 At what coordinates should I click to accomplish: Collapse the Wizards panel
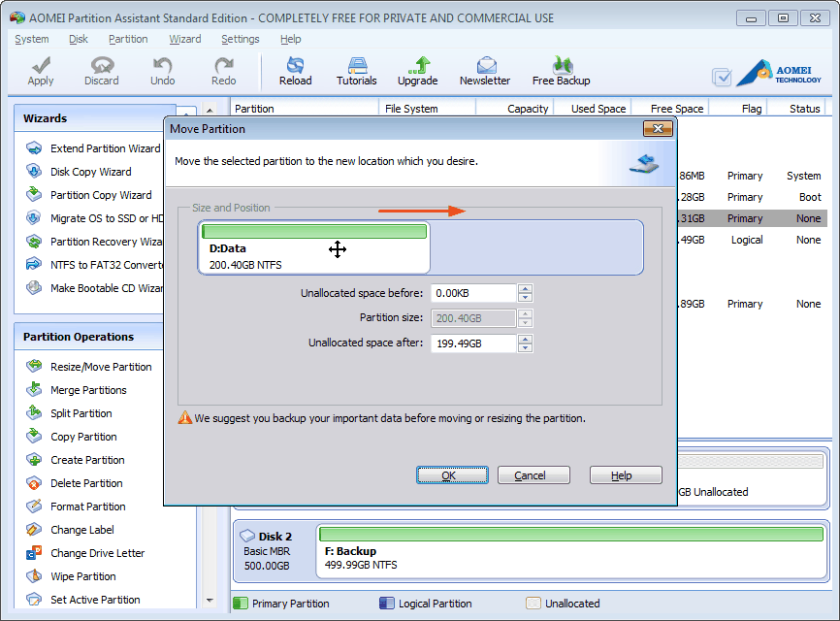pyautogui.click(x=186, y=112)
